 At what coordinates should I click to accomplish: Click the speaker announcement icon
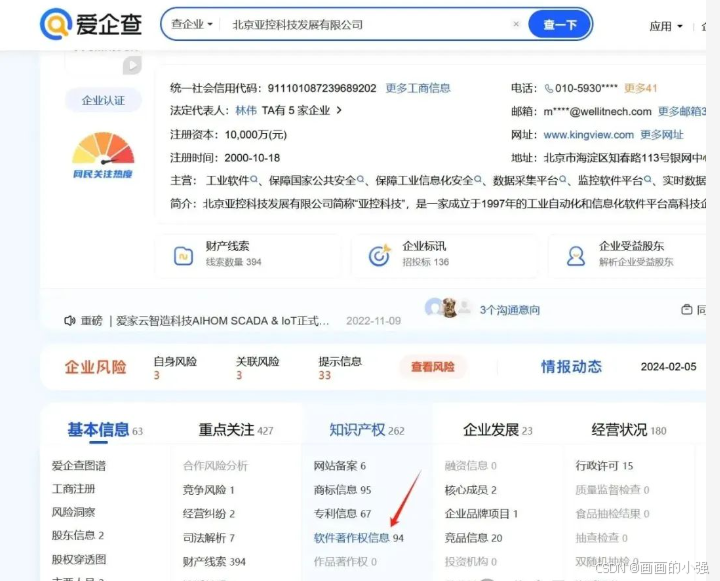69,321
